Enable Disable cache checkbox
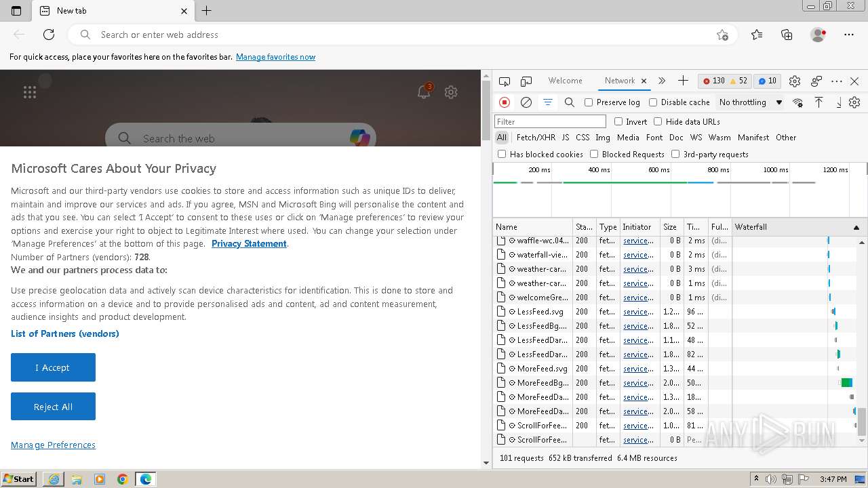This screenshot has width=868, height=488. point(653,102)
